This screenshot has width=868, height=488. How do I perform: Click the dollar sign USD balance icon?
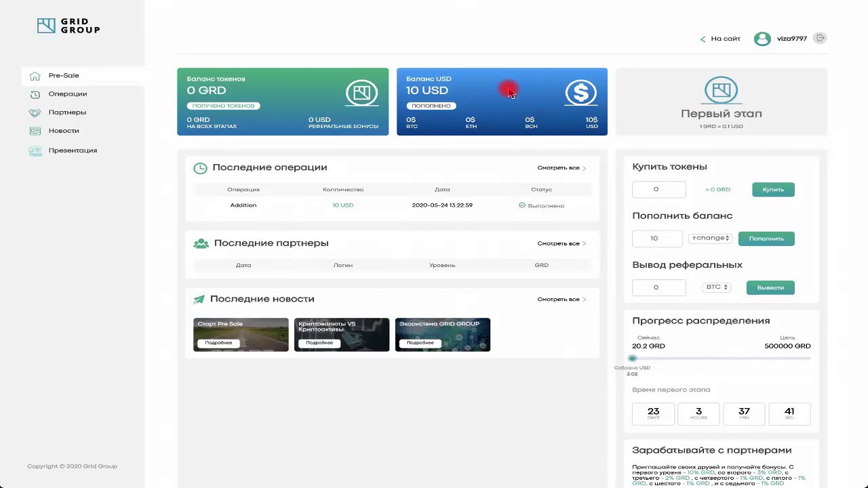[581, 93]
